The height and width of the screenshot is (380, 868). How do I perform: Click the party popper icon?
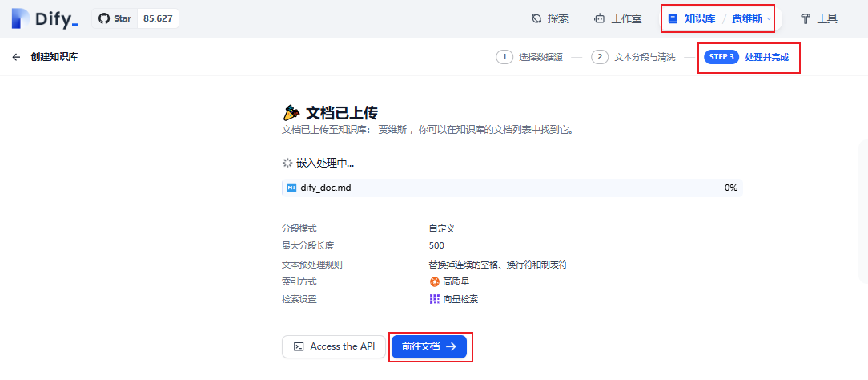[x=291, y=113]
